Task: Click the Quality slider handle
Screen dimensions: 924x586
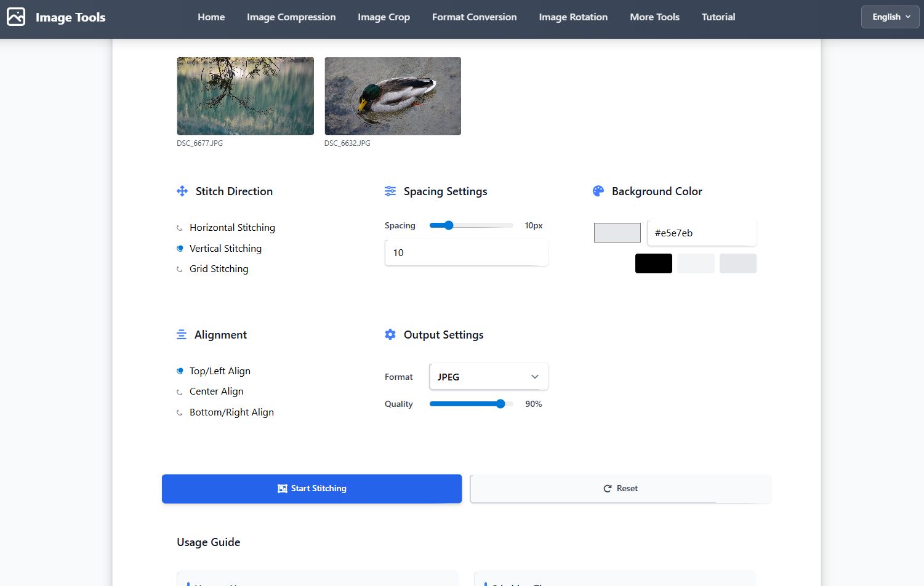Action: tap(500, 404)
